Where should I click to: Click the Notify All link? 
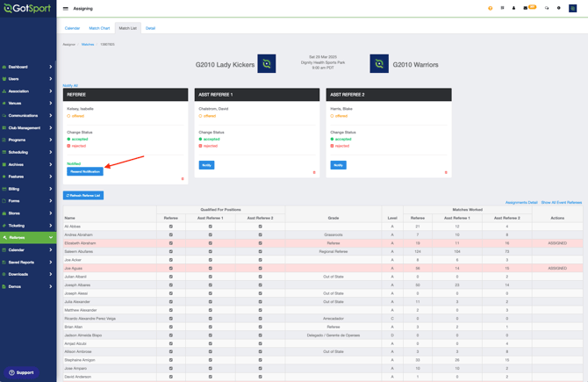pyautogui.click(x=70, y=85)
